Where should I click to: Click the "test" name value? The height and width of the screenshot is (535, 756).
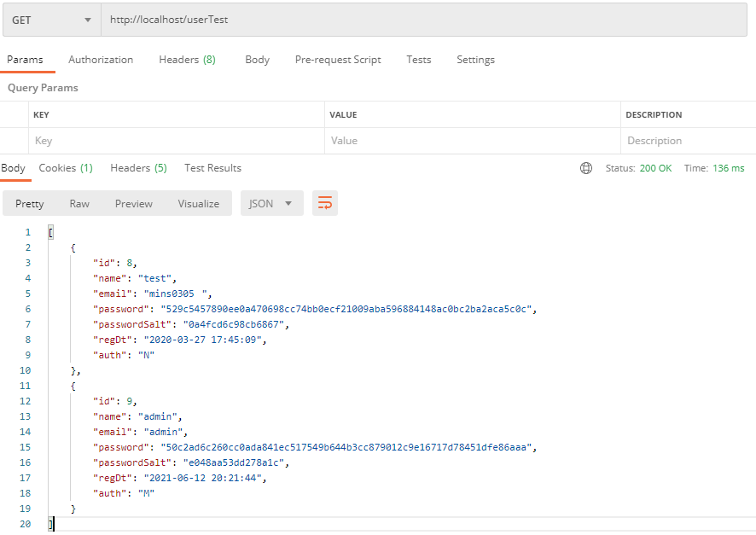(x=154, y=278)
